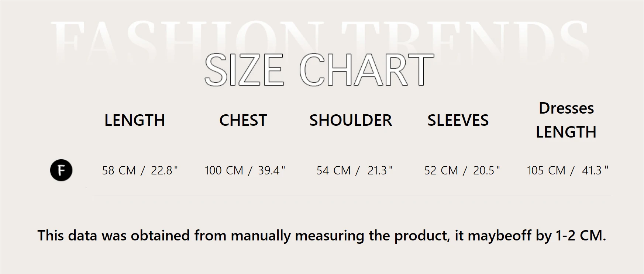Click the faded FASHION TRENDS background text

coord(319,37)
